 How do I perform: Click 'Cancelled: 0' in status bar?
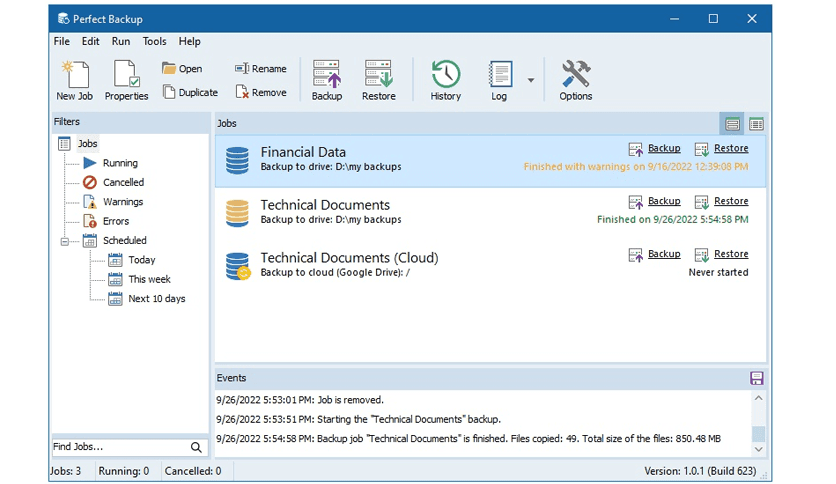click(x=192, y=471)
